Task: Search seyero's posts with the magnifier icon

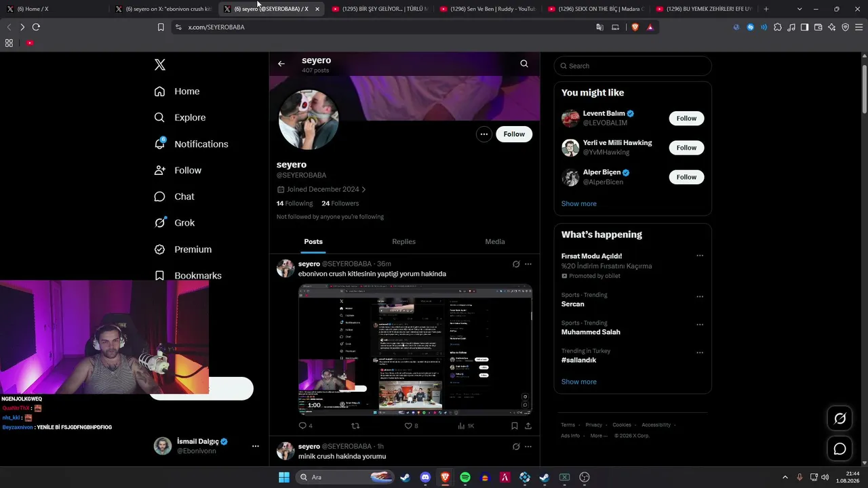Action: [x=524, y=64]
